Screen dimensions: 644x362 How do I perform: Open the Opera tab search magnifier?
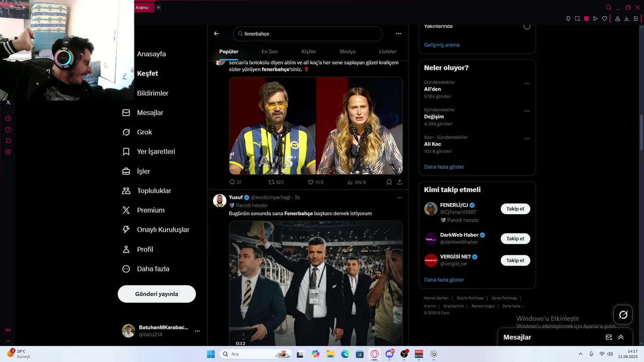coord(608,8)
